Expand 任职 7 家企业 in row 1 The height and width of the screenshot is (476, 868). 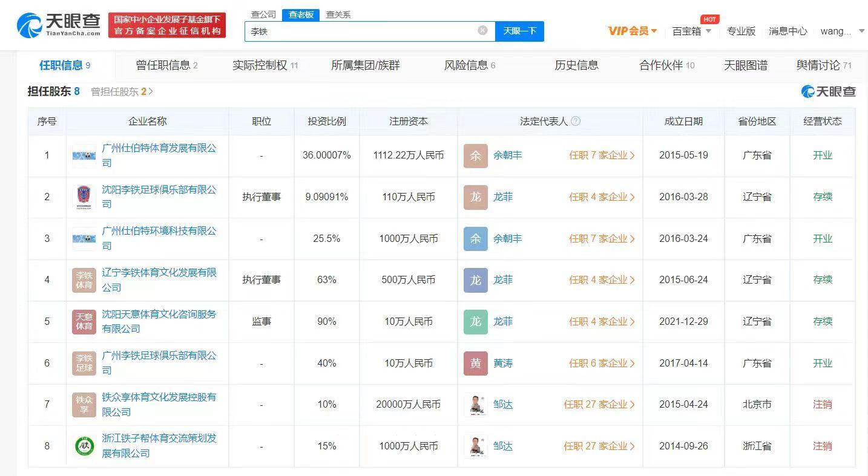(x=602, y=155)
